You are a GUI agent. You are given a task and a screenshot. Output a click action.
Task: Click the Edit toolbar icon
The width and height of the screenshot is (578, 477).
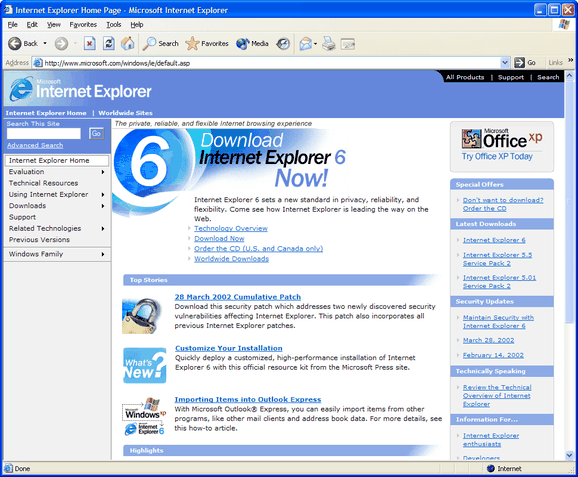point(348,44)
